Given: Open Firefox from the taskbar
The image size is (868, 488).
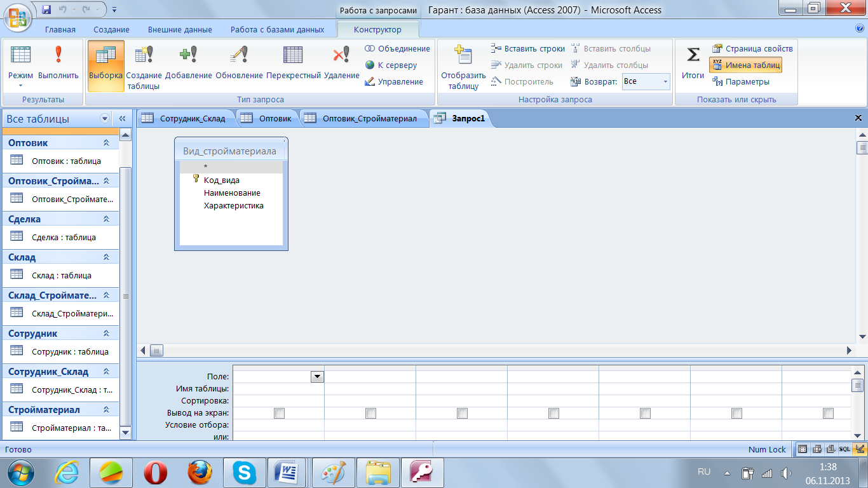Looking at the screenshot, I should [198, 472].
